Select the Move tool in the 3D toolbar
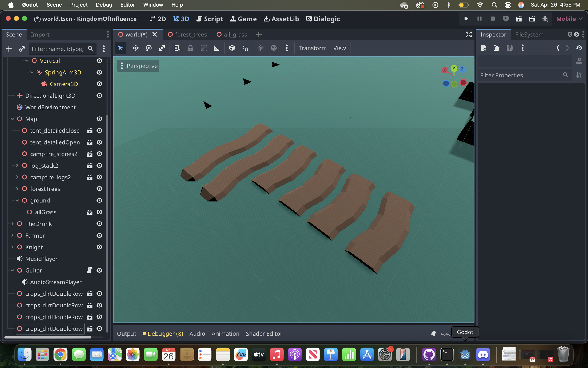 [135, 48]
